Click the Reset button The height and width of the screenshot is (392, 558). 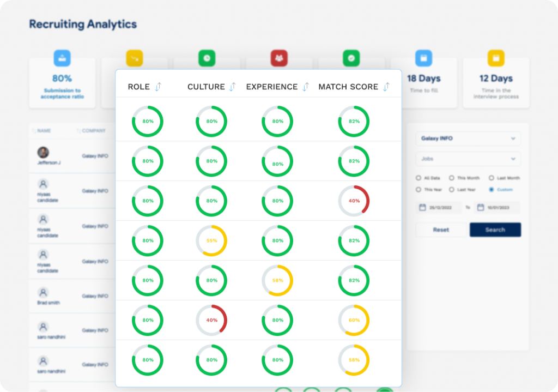pyautogui.click(x=441, y=230)
